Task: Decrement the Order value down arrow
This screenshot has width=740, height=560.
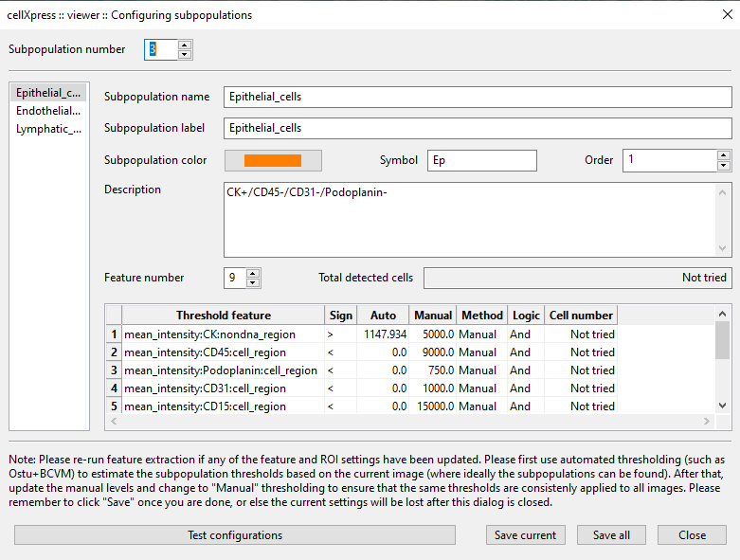Action: pos(723,166)
